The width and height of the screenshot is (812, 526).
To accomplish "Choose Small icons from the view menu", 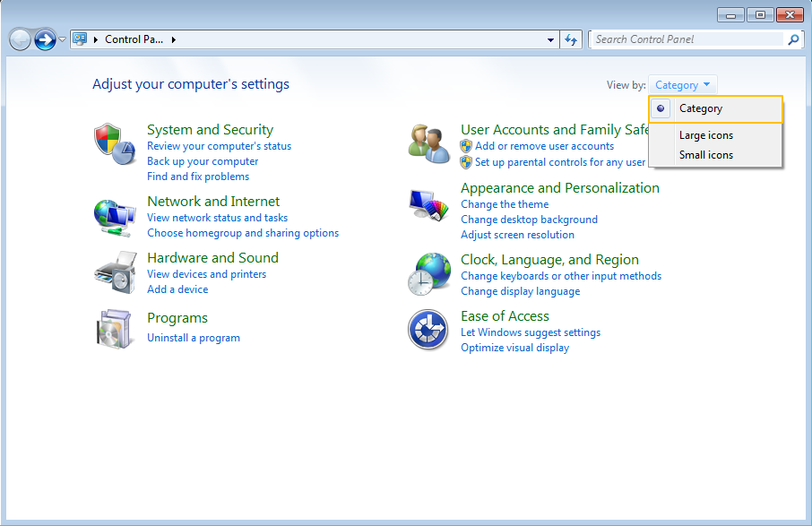I will tap(706, 155).
